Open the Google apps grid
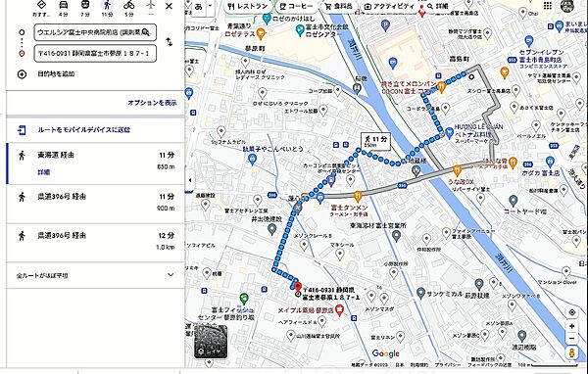 tap(548, 6)
